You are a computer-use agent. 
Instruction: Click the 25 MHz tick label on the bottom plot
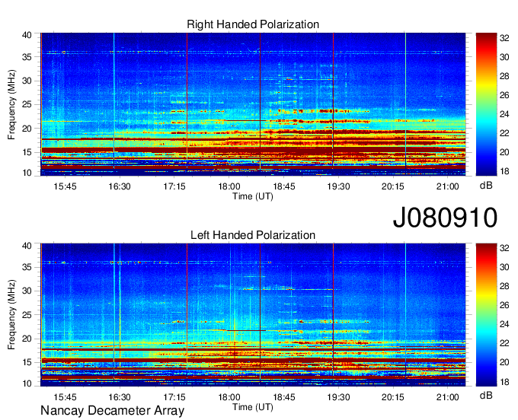point(27,315)
